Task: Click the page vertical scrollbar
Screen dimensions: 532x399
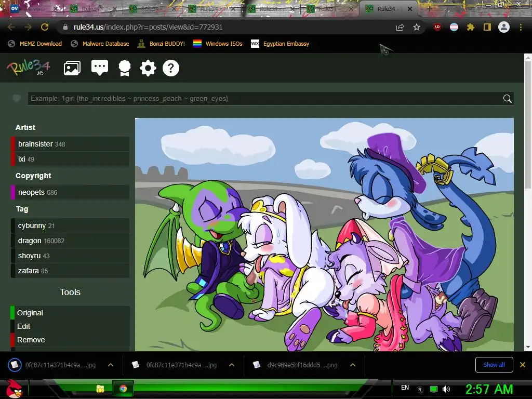Action: click(x=528, y=126)
